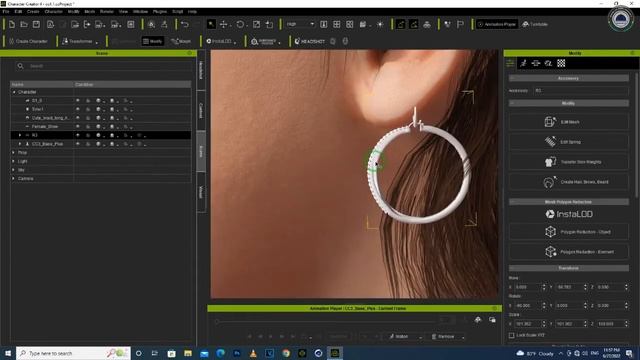Choose the Scale tool

pos(256,24)
